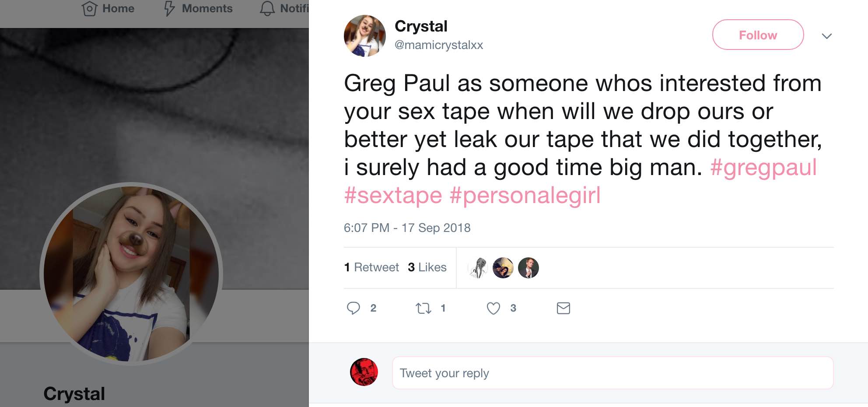View the 1 Retweet list
The height and width of the screenshot is (407, 868).
point(371,267)
